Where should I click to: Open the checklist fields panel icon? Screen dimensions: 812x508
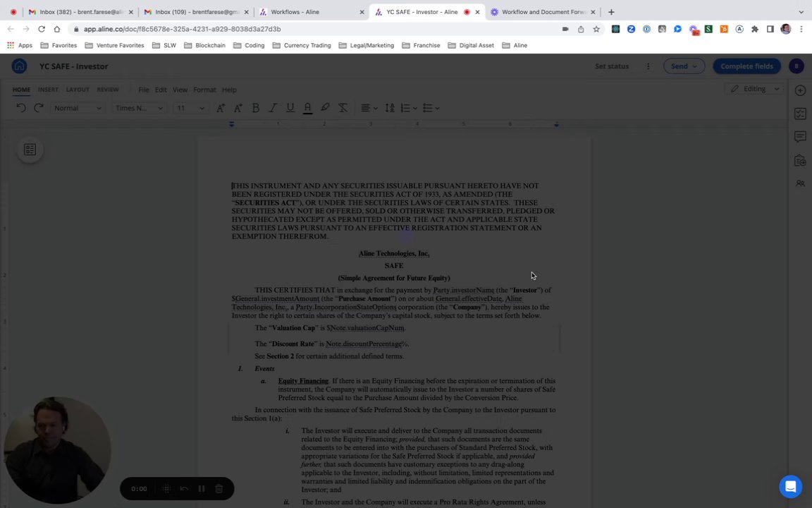(800, 114)
